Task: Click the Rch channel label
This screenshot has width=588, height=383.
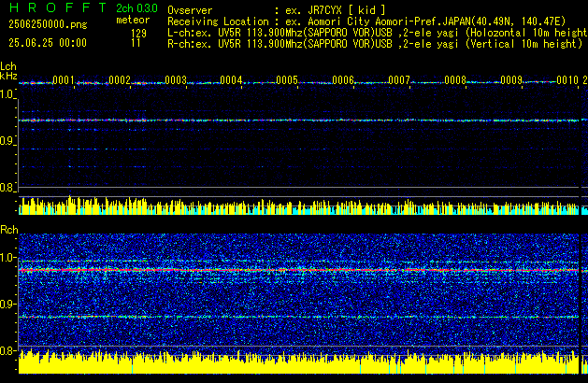Action: (x=9, y=230)
